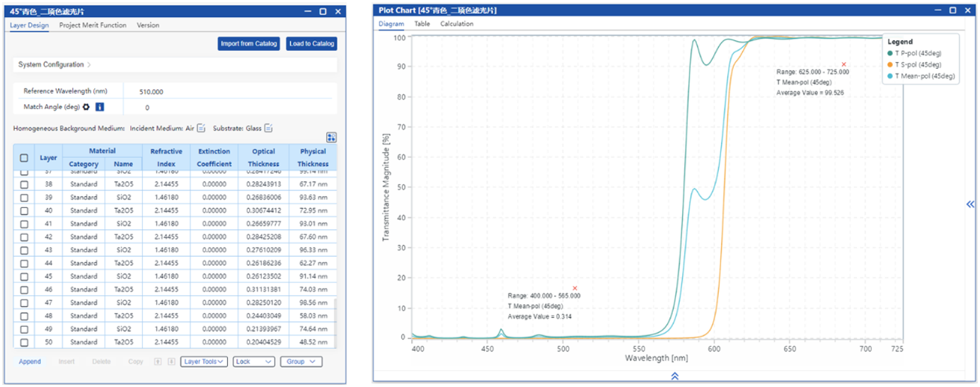Click the Match Angle settings gear icon
This screenshot has height=387, width=980.
click(86, 107)
